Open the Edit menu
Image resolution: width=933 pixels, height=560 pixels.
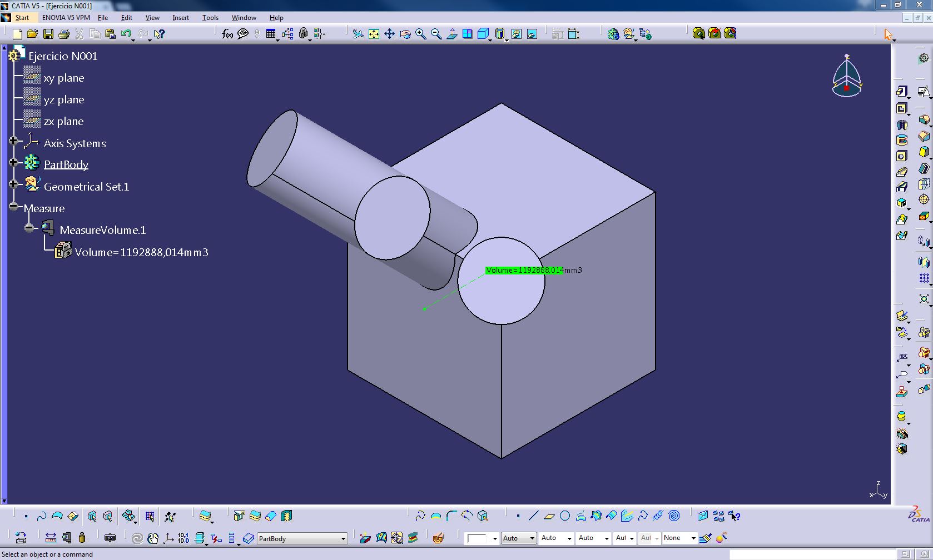127,18
